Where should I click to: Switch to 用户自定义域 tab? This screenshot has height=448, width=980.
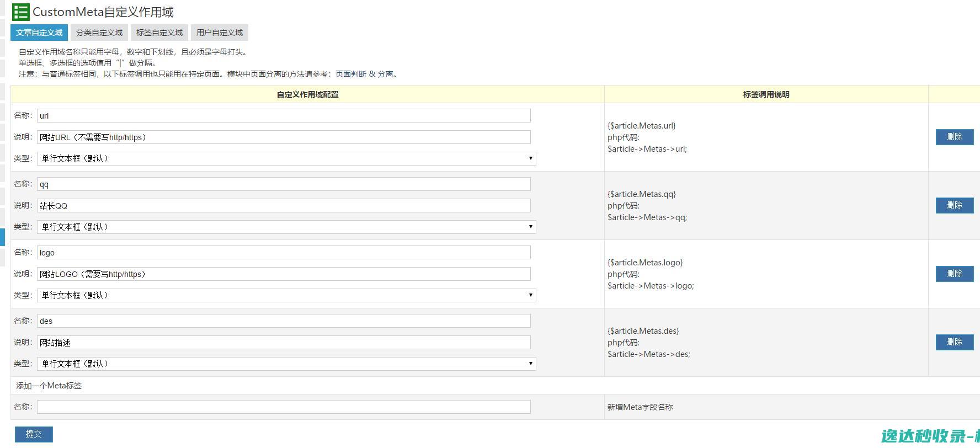pyautogui.click(x=220, y=33)
